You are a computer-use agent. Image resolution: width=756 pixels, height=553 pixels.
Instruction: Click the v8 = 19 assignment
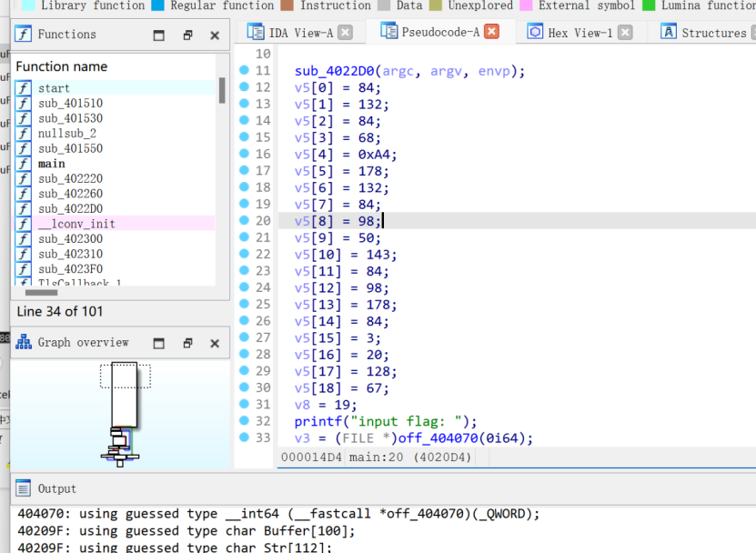click(326, 405)
